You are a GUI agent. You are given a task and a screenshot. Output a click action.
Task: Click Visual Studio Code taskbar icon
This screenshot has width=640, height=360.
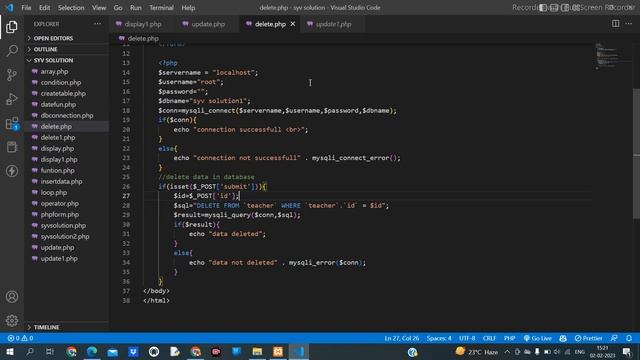click(x=299, y=351)
